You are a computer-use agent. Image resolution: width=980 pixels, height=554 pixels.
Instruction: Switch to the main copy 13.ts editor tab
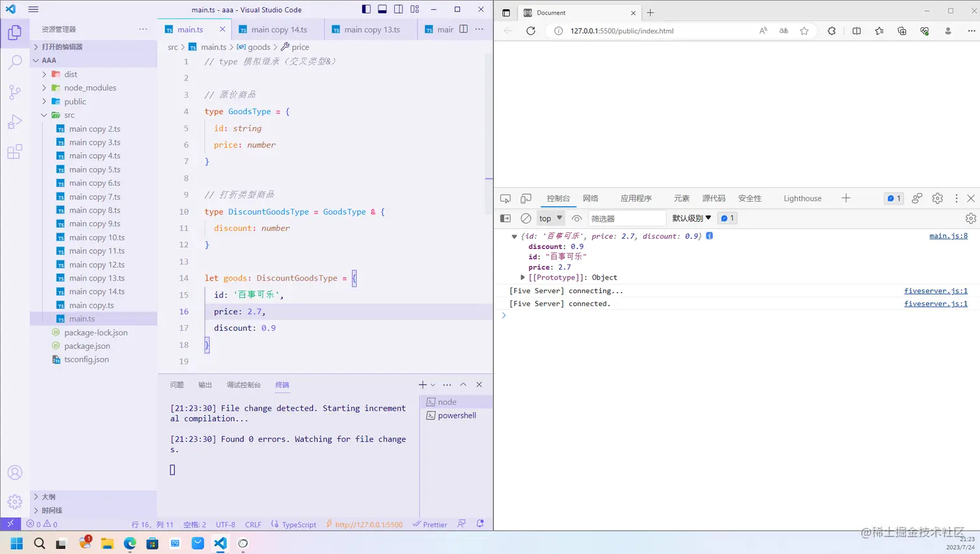point(371,29)
